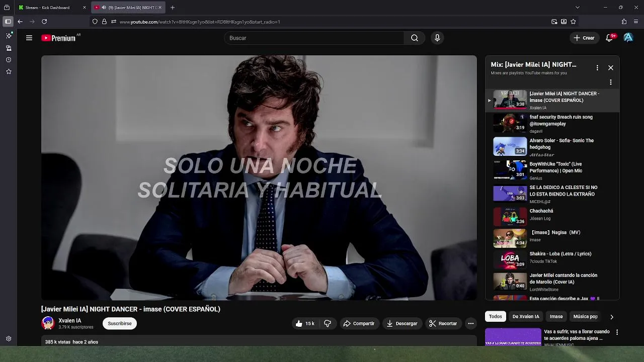The image size is (644, 362).
Task: Open synced tabs sidebar icon
Action: (x=9, y=48)
